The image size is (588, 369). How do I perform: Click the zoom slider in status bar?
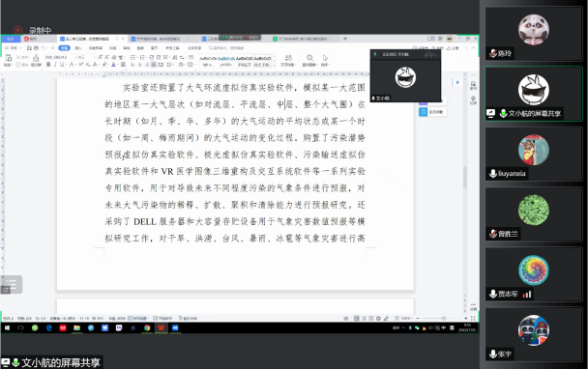443,318
